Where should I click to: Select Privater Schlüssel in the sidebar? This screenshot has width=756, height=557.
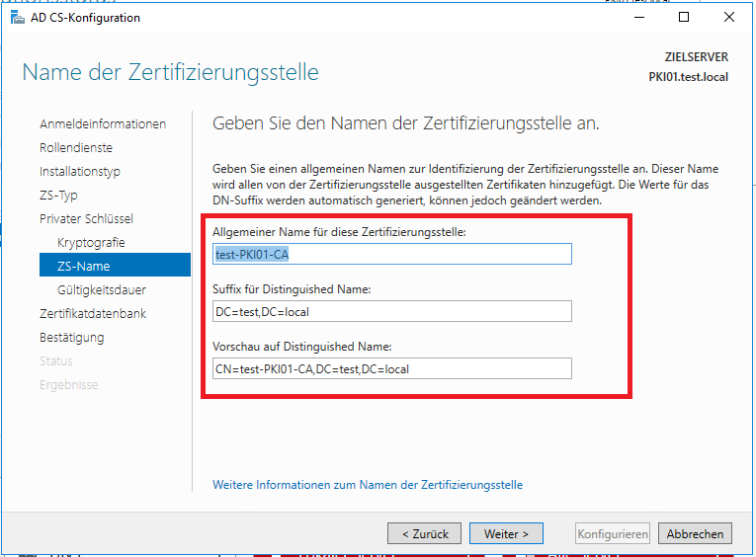pos(86,219)
